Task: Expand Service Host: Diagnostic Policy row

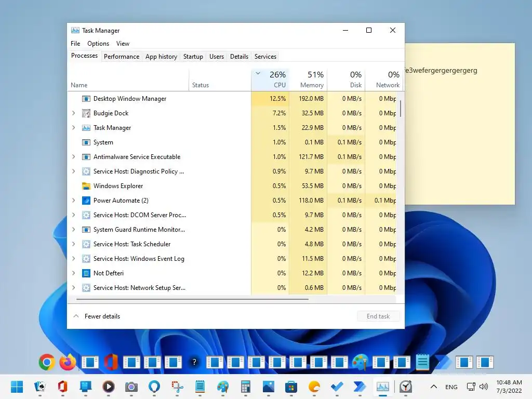Action: [74, 171]
